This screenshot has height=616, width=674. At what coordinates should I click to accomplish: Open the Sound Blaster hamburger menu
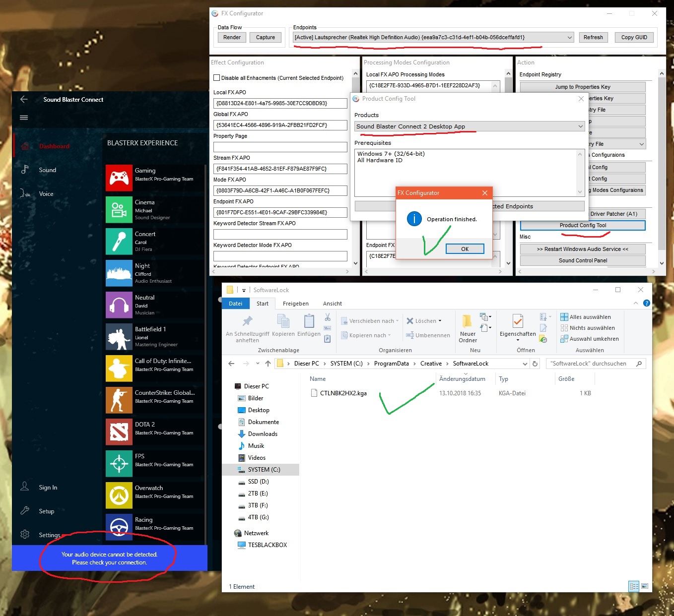click(24, 118)
